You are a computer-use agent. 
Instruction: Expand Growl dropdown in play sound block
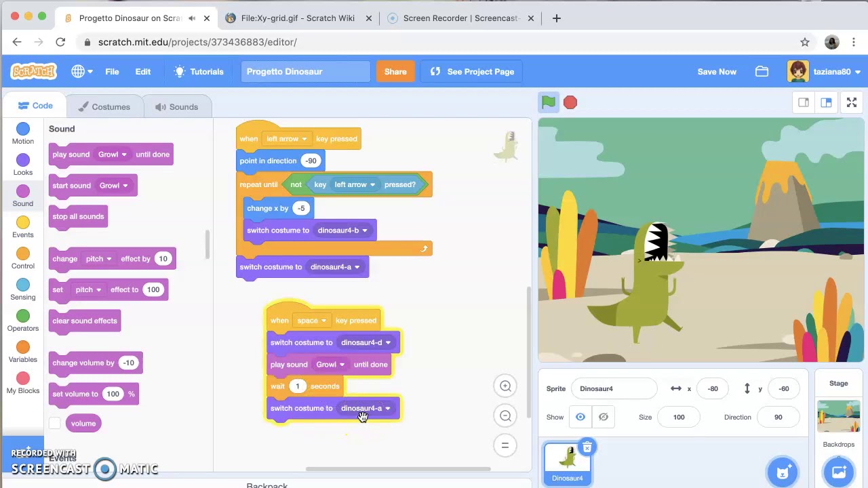113,155
